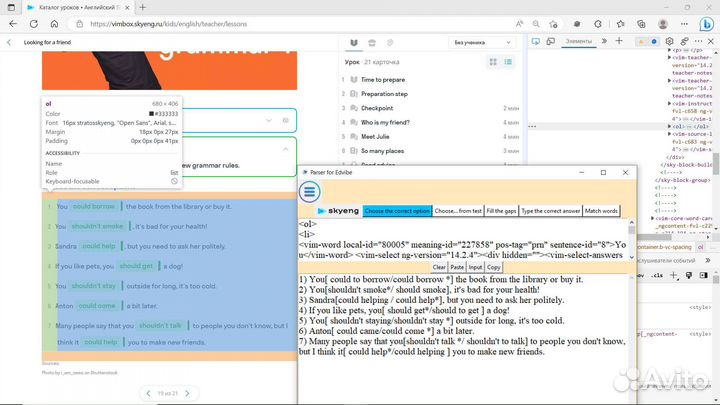Open the student selection dropdown

[x=482, y=42]
